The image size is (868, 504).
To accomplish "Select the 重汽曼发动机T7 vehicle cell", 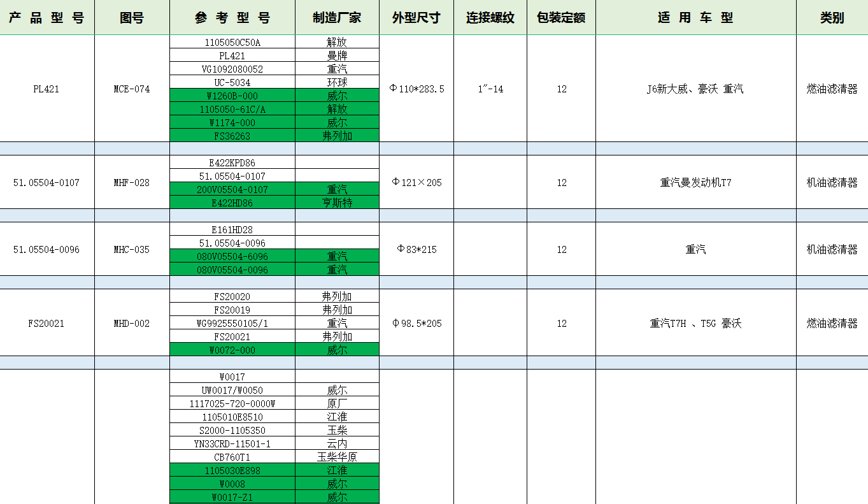I will tap(695, 183).
